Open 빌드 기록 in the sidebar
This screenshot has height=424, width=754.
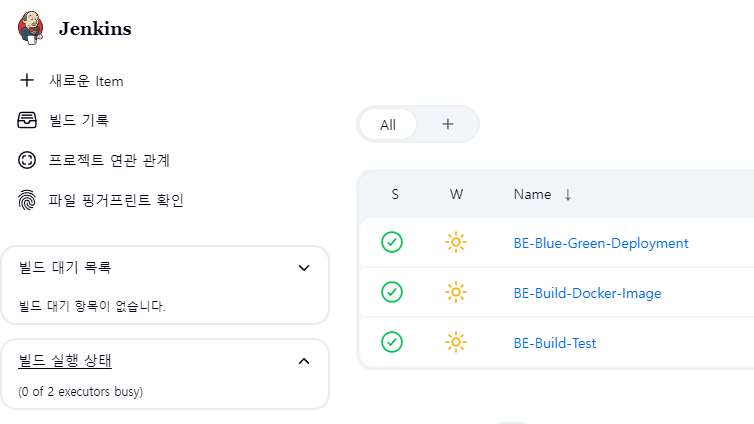point(79,120)
